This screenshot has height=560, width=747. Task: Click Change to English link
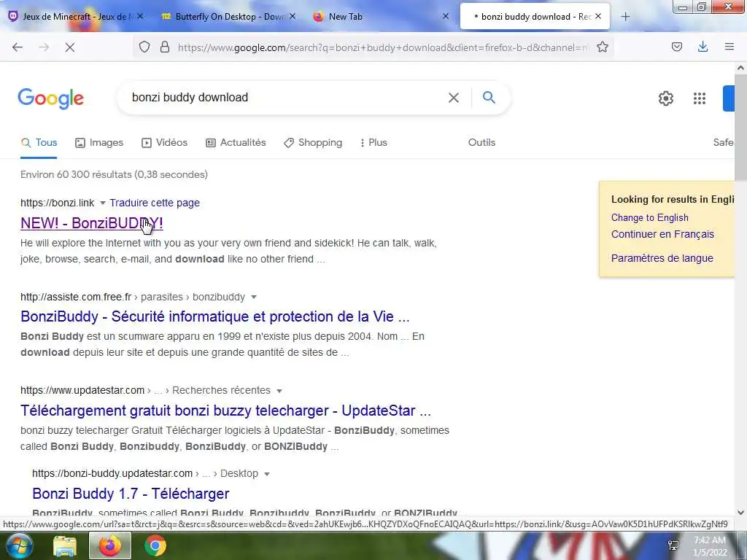650,217
